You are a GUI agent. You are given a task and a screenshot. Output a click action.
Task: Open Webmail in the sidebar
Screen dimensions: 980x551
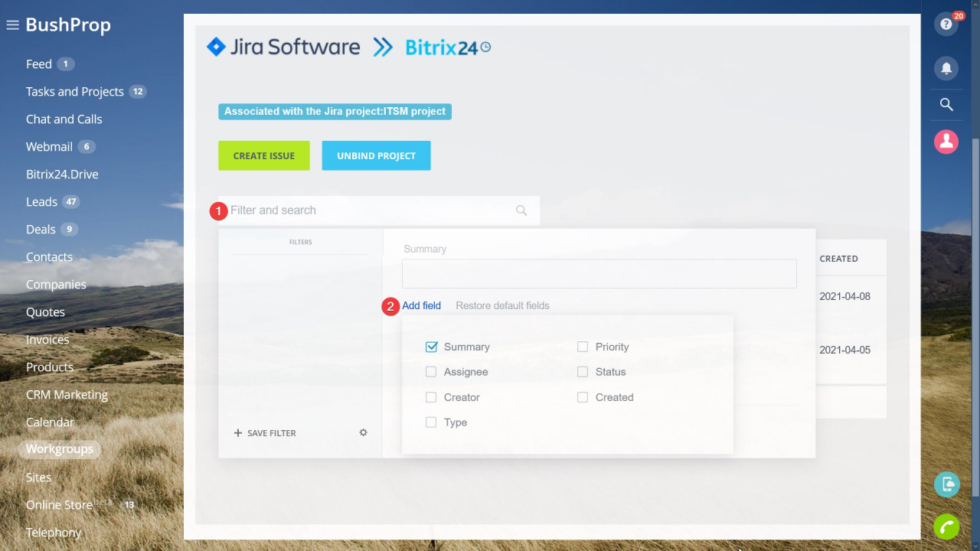(49, 147)
